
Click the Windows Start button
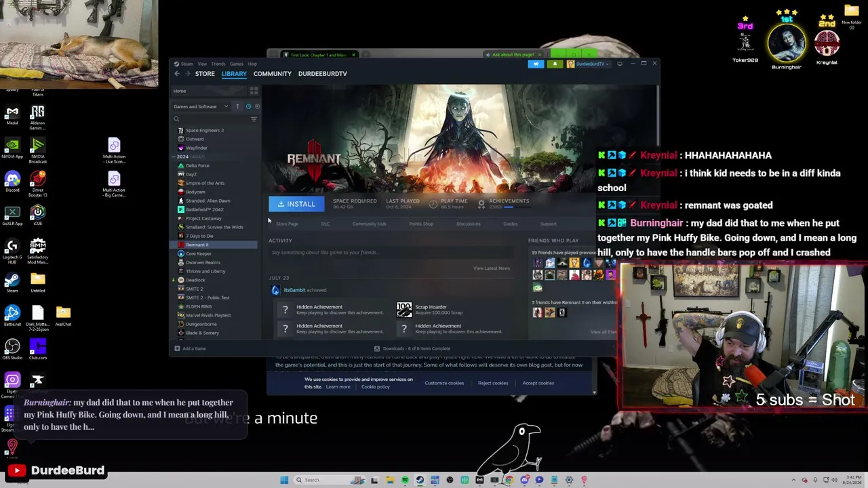point(284,480)
